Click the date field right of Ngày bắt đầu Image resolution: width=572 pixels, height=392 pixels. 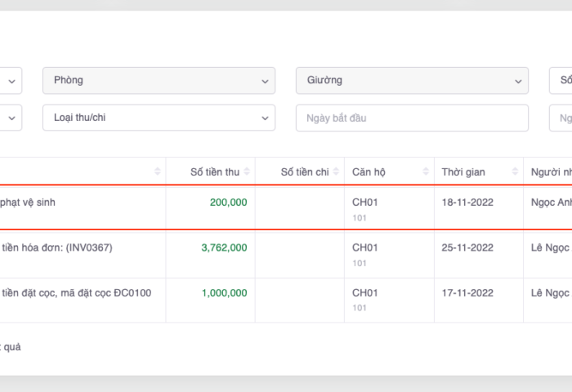pos(564,118)
